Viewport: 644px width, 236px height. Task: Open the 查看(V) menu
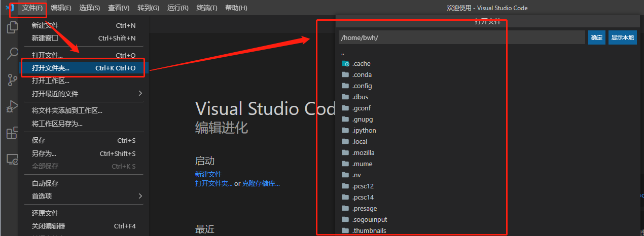pyautogui.click(x=119, y=8)
